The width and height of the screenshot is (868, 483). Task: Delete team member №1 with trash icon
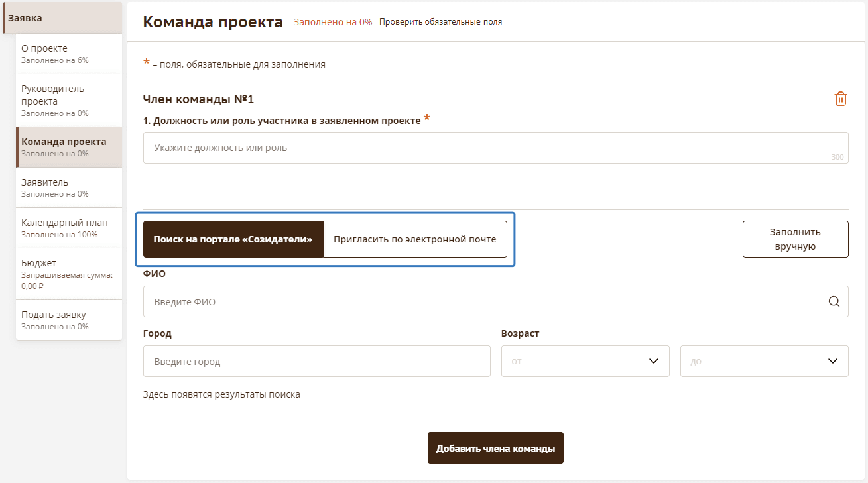(840, 99)
